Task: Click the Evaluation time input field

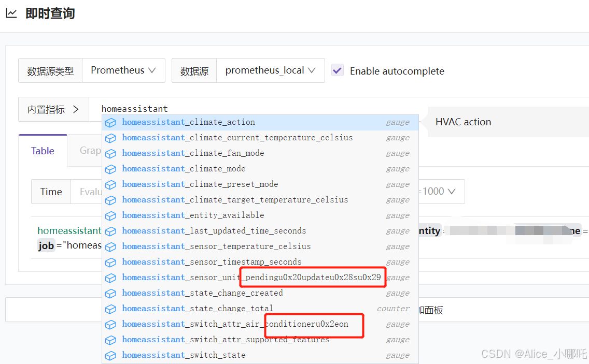Action: [87, 192]
